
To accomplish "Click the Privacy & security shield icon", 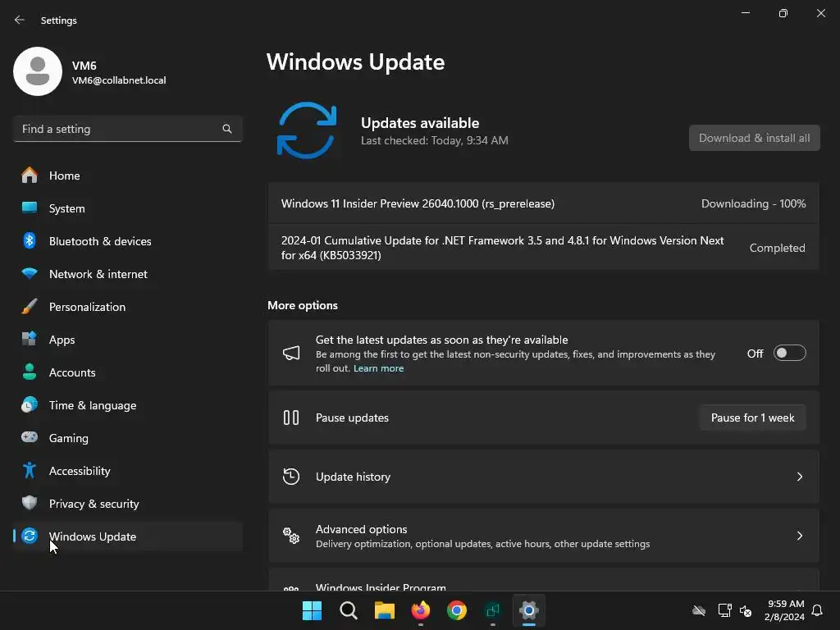I will pos(30,503).
